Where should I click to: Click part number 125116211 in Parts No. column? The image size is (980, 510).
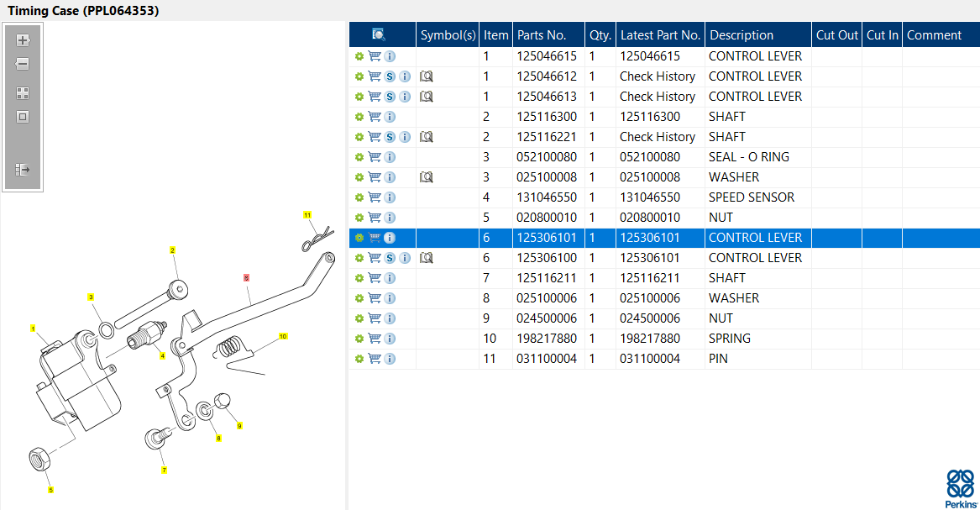point(546,278)
